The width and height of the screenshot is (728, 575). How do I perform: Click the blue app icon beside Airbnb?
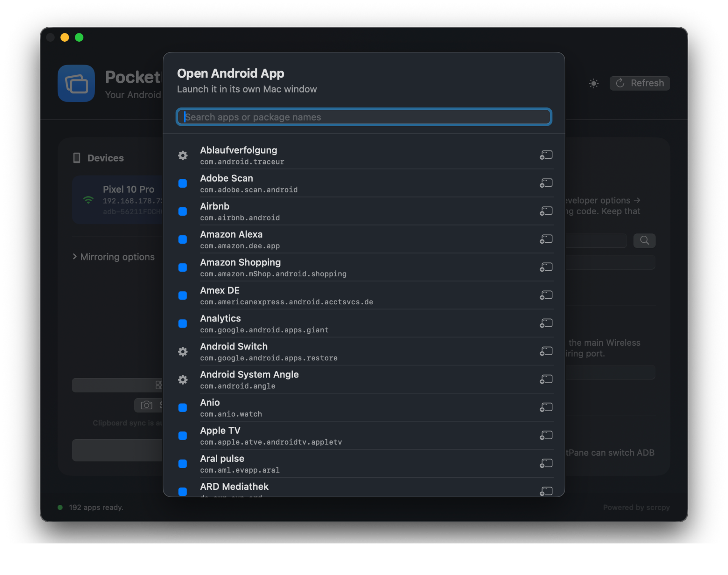[183, 212]
